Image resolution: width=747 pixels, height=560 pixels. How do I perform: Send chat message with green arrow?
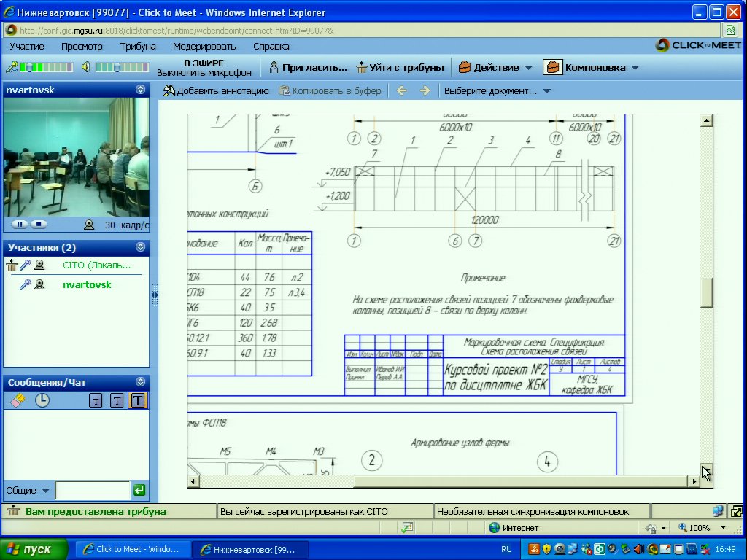[139, 490]
